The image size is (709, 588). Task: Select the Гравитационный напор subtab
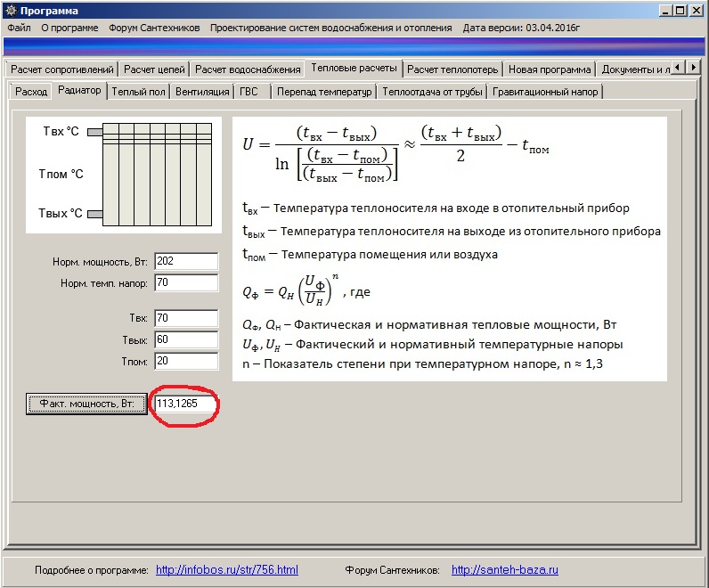(x=545, y=92)
